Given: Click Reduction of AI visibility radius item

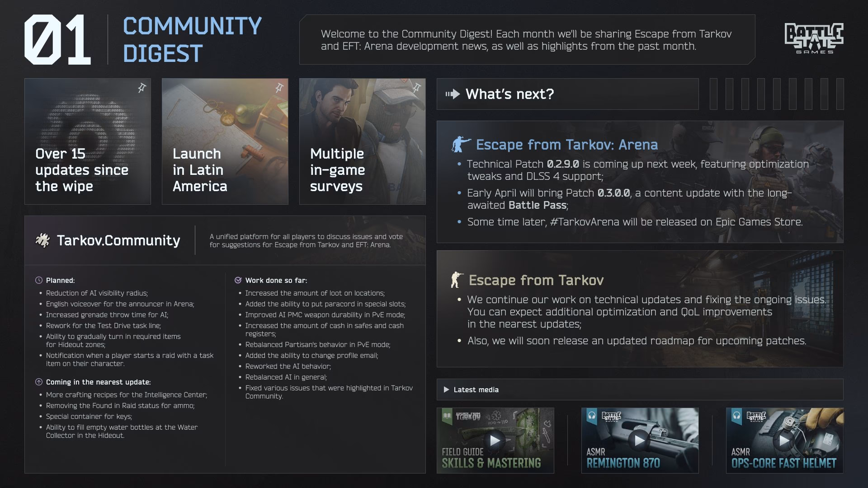Looking at the screenshot, I should click(x=97, y=293).
